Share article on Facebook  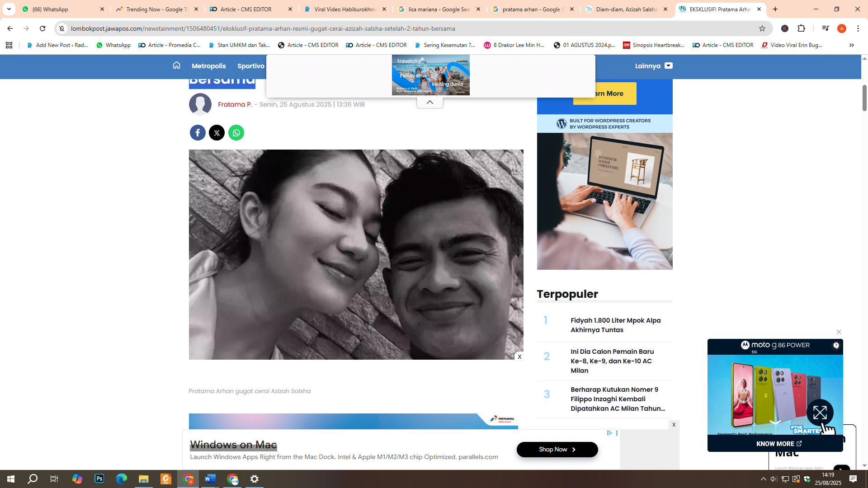[x=198, y=133]
